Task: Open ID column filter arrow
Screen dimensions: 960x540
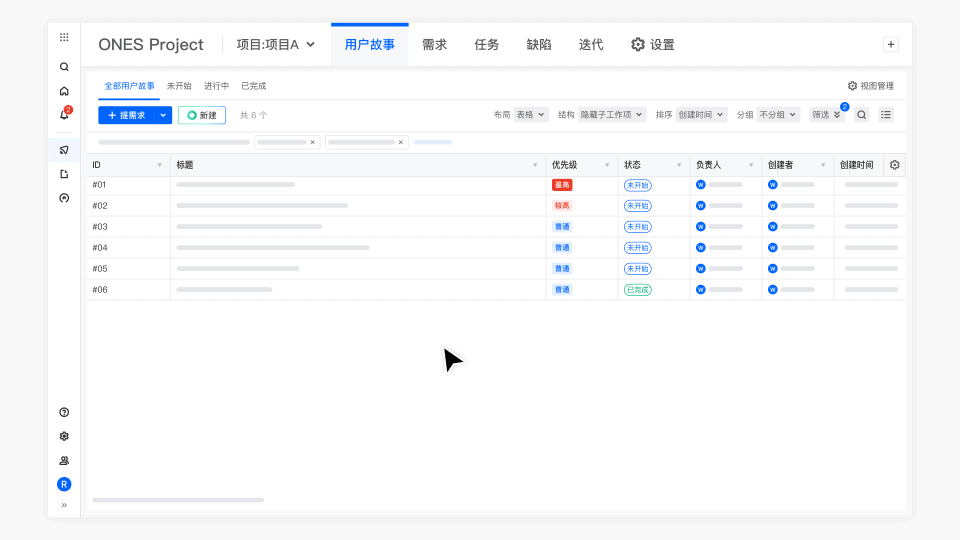Action: click(160, 165)
